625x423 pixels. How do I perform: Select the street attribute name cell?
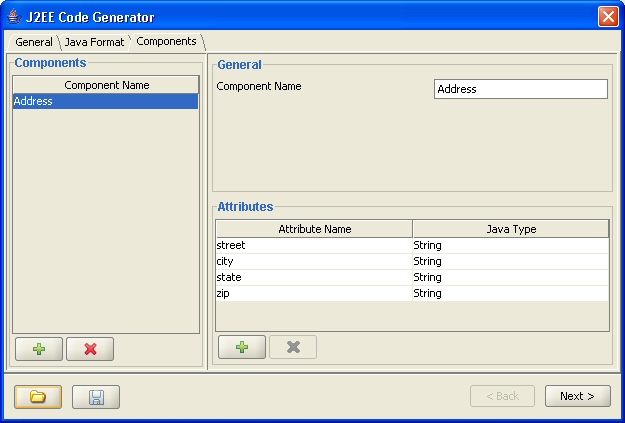click(x=314, y=245)
